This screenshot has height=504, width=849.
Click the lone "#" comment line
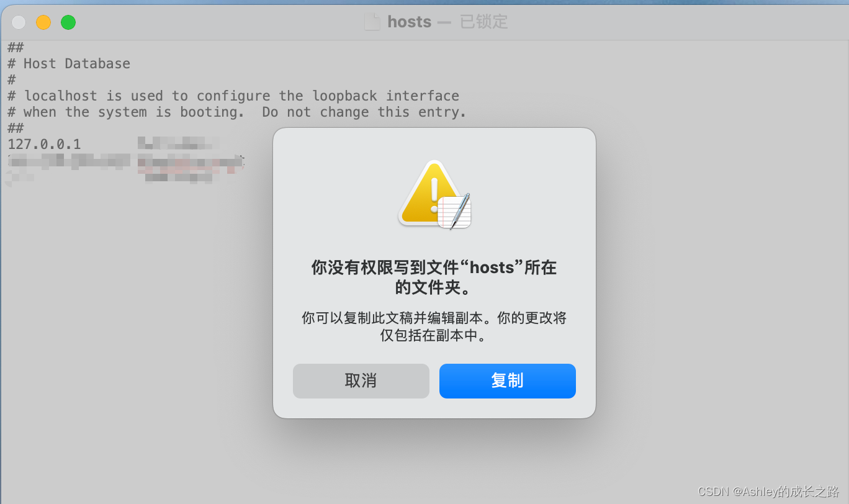coord(11,79)
